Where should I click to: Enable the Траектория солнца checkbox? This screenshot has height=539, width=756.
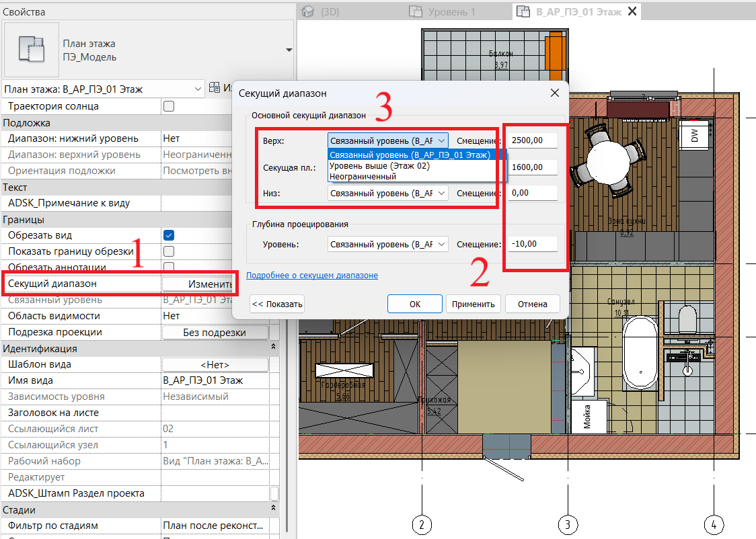click(x=169, y=106)
